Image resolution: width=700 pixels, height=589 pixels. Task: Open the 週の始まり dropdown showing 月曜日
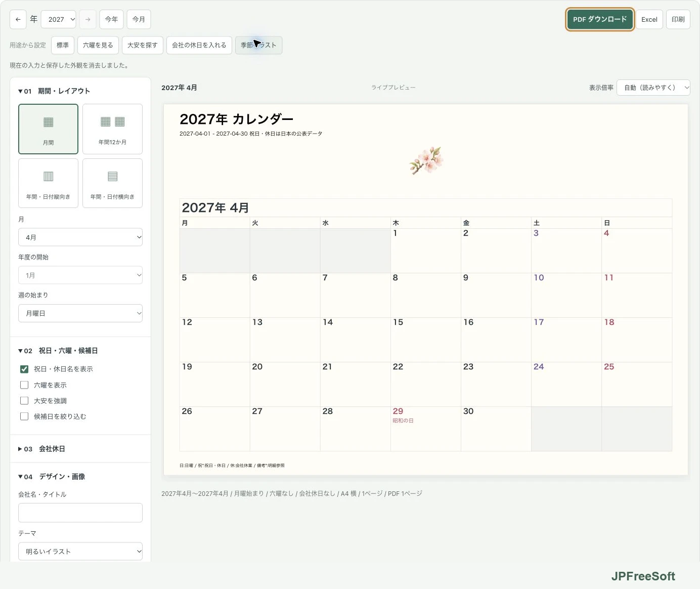pyautogui.click(x=80, y=313)
